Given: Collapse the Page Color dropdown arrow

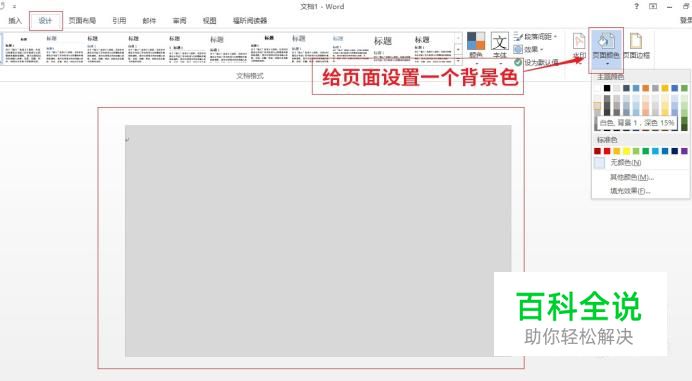Looking at the screenshot, I should 607,64.
